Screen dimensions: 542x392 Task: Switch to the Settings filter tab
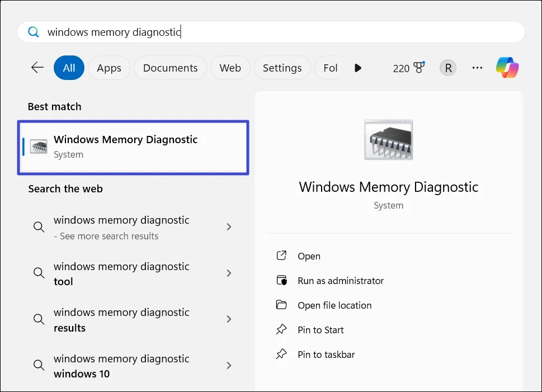[x=282, y=68]
